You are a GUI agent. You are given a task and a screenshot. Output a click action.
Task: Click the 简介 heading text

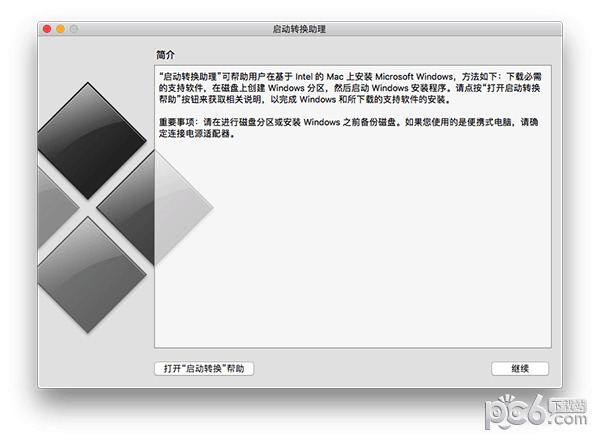(x=165, y=55)
